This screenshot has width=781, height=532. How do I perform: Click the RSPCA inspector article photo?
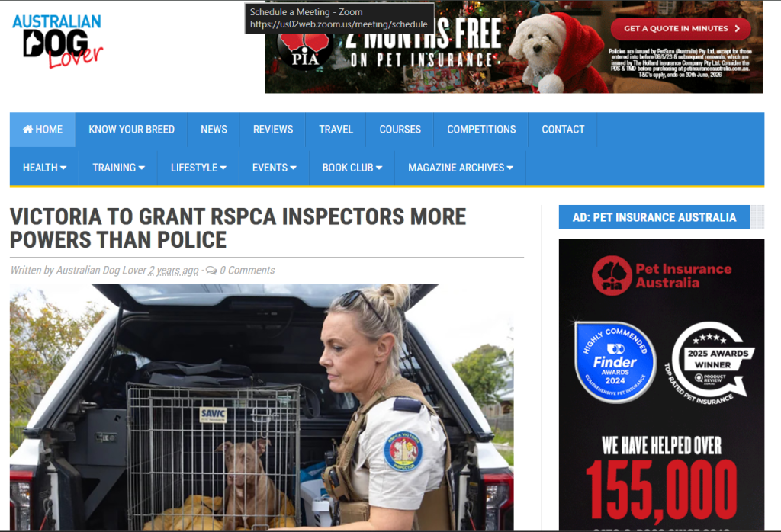tap(262, 406)
